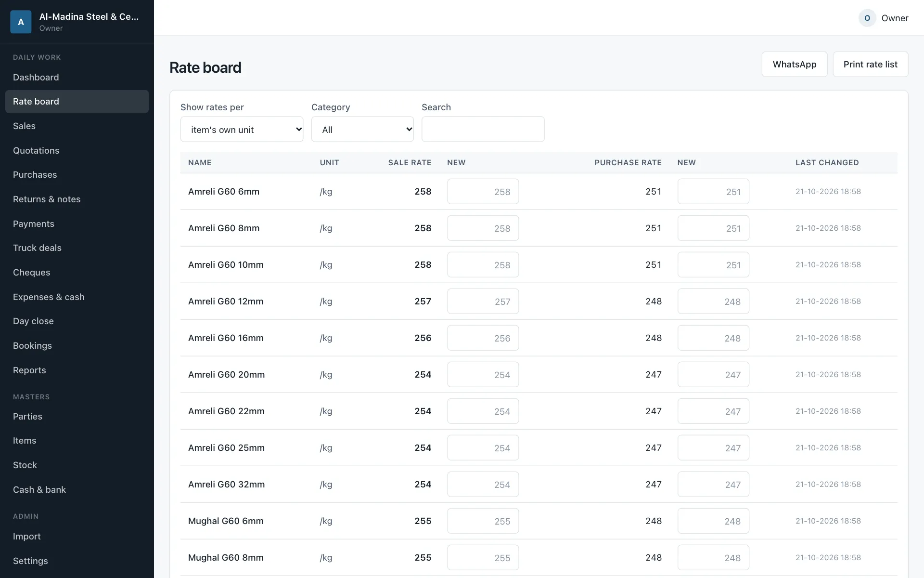
Task: Click Print rate list button
Action: point(871,64)
